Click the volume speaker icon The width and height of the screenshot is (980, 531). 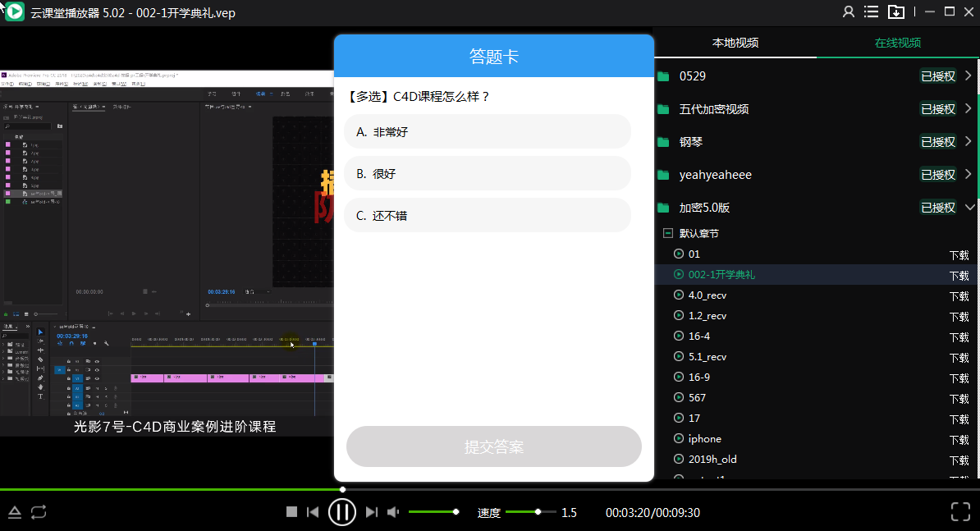(392, 511)
